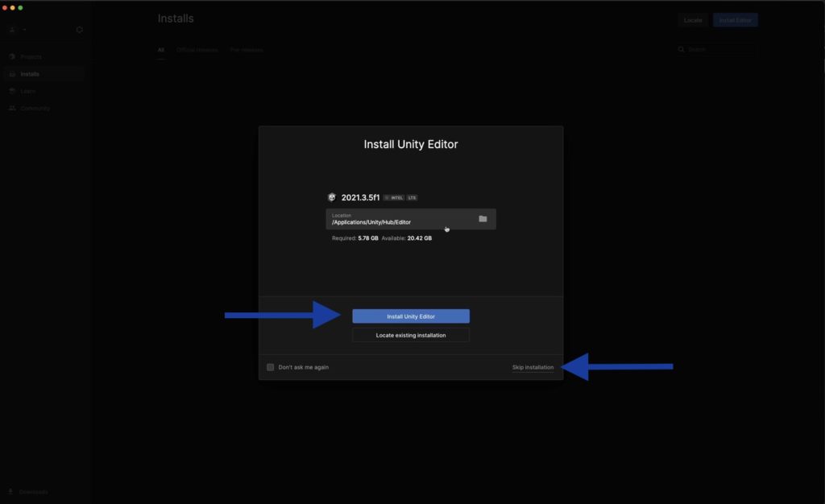Expand the account dropdown arrow next to avatar
Screen dimensions: 825x504
pyautogui.click(x=24, y=30)
